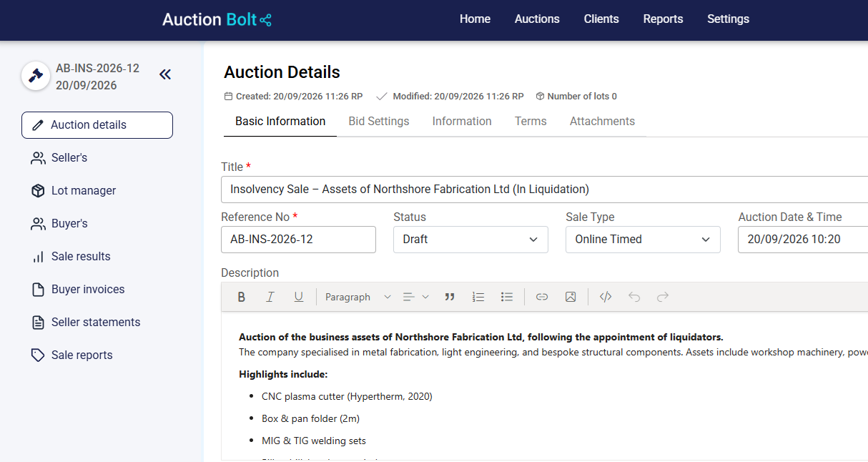Open Buyer's page from the sidebar
Screen dimensions: 868x462
click(97, 224)
